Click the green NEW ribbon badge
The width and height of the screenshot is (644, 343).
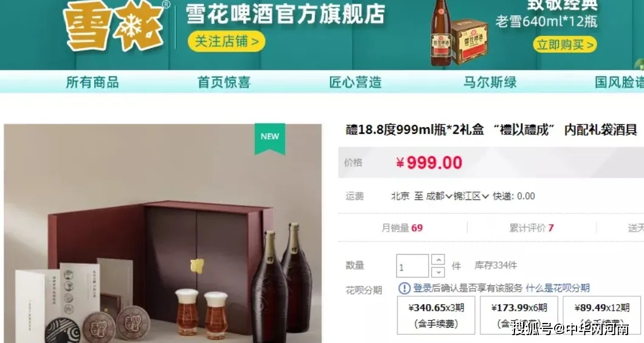click(270, 139)
